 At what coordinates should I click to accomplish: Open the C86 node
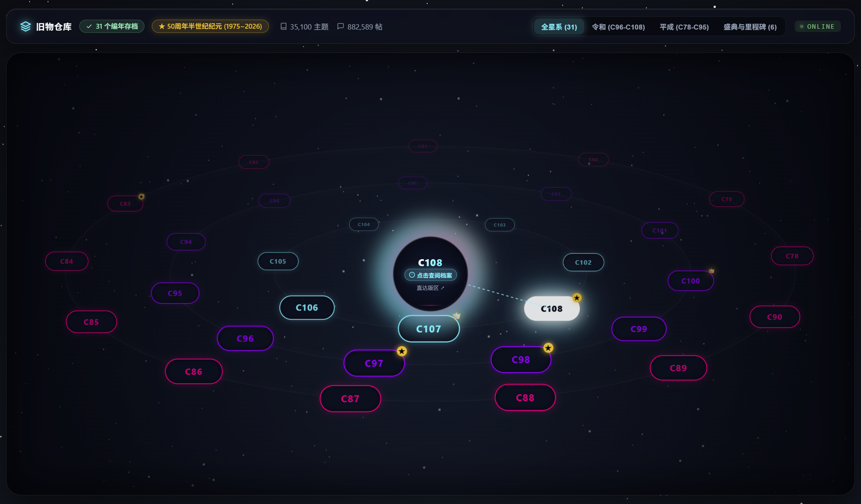coord(194,372)
